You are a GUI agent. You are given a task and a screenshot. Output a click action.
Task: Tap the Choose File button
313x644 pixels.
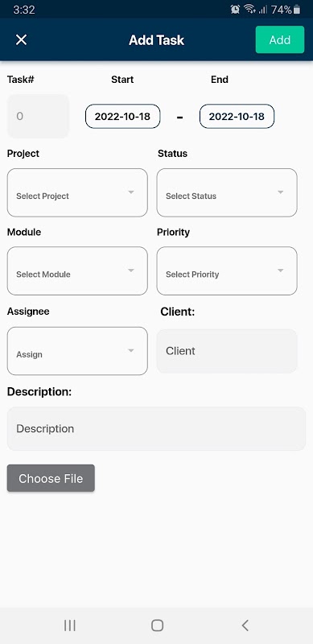tap(51, 478)
